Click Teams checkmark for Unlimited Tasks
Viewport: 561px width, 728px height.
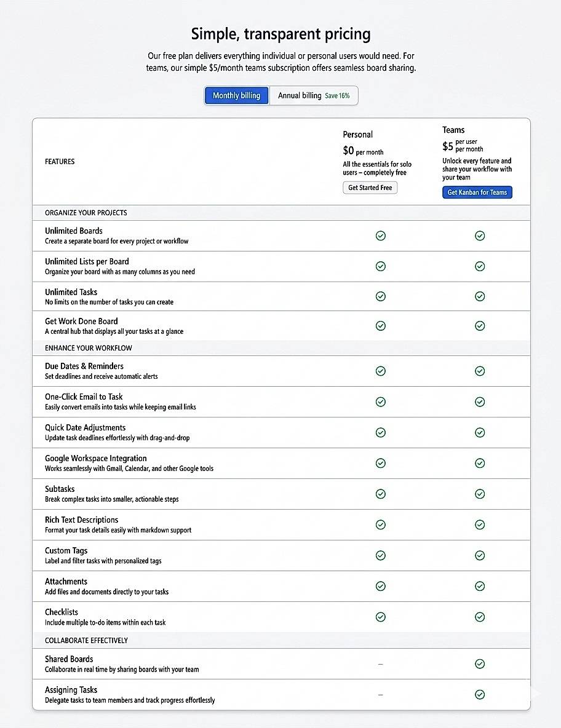click(x=480, y=296)
